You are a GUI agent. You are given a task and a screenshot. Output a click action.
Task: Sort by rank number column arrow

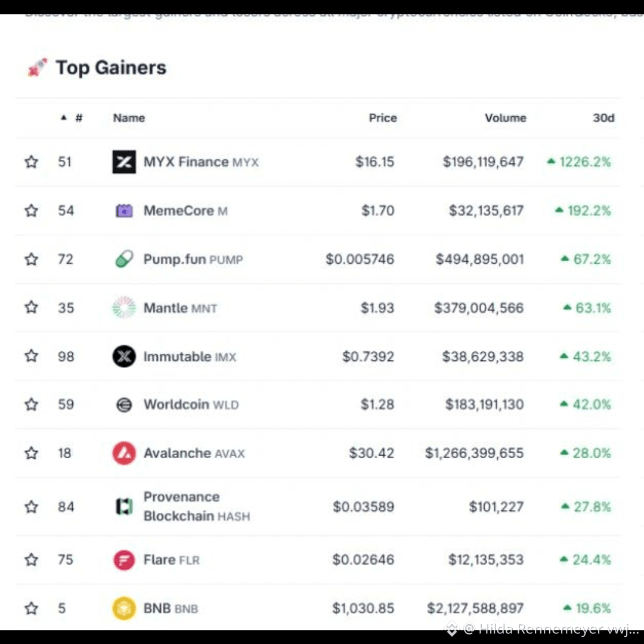coord(64,118)
